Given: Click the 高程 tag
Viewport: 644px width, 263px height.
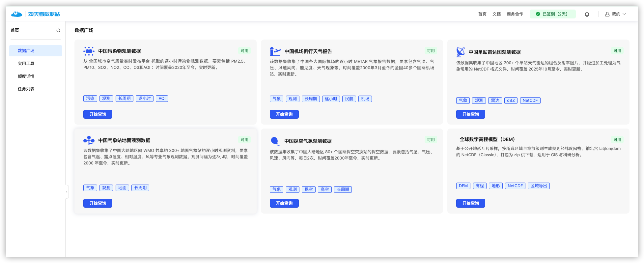Looking at the screenshot, I should coord(480,186).
